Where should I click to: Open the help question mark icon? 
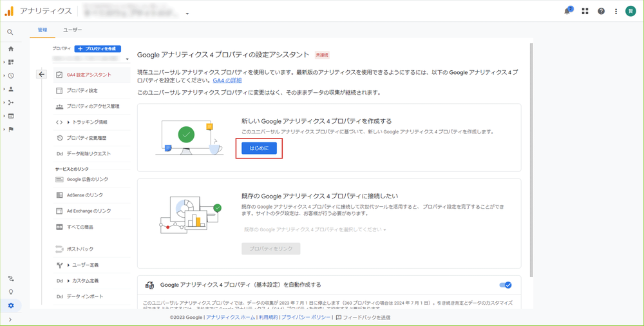601,11
